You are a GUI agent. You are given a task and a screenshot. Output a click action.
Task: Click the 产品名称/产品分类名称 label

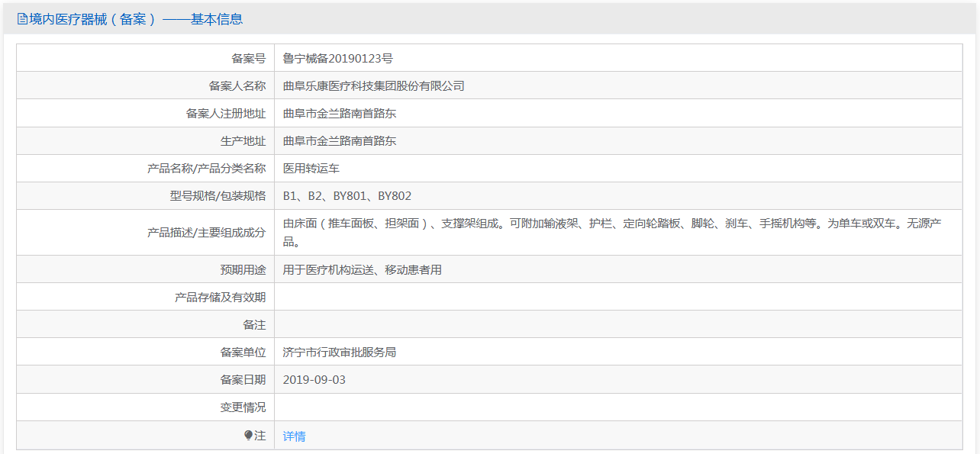click(x=207, y=168)
